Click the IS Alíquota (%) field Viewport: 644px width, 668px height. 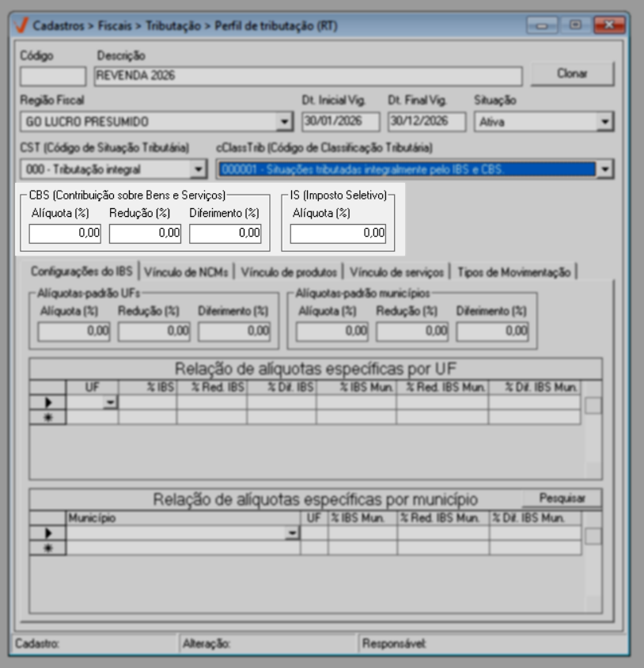pyautogui.click(x=338, y=233)
